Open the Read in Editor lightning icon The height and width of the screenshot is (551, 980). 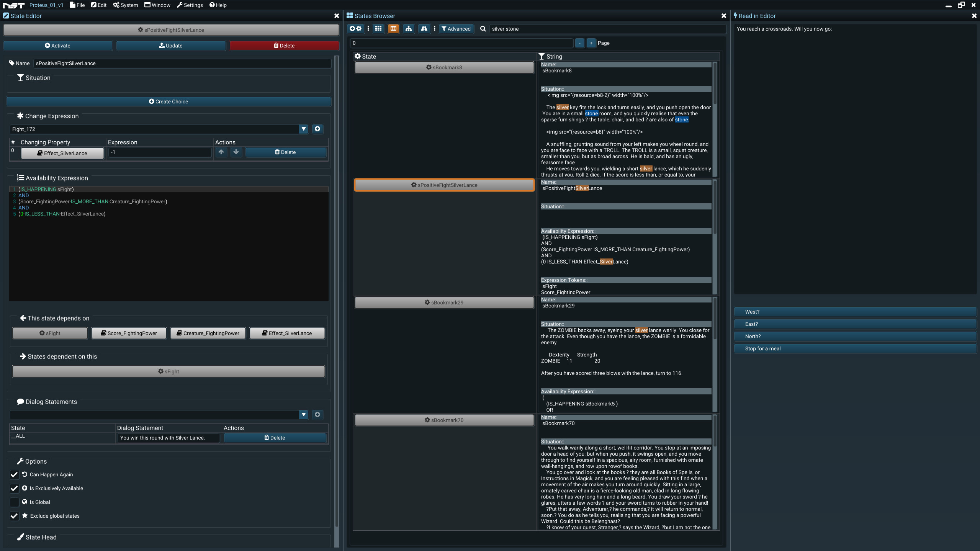click(736, 16)
